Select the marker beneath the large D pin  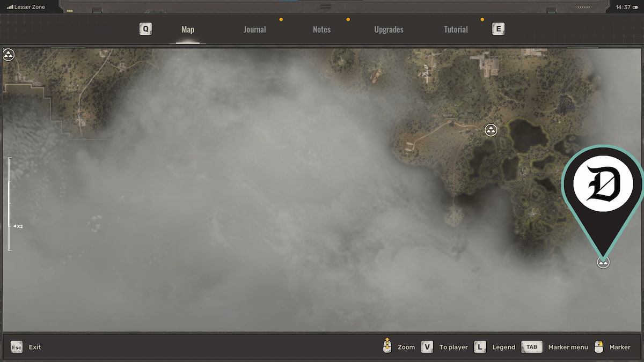coord(603,262)
